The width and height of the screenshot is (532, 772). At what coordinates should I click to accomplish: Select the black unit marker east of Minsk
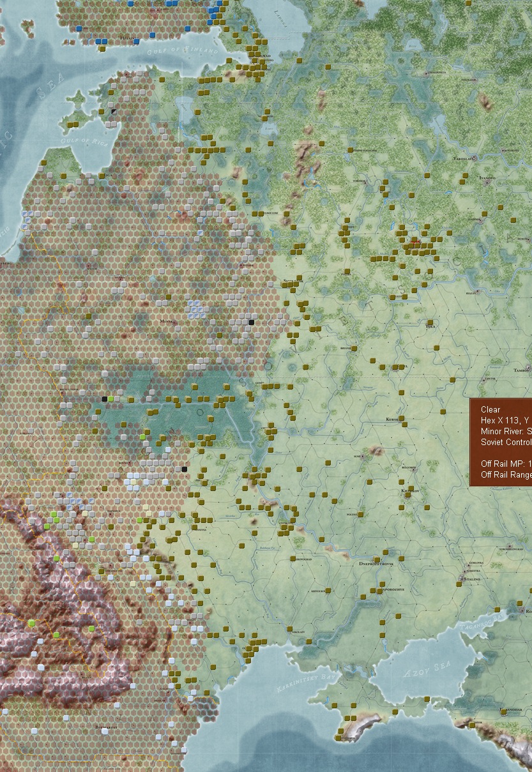coord(251,322)
